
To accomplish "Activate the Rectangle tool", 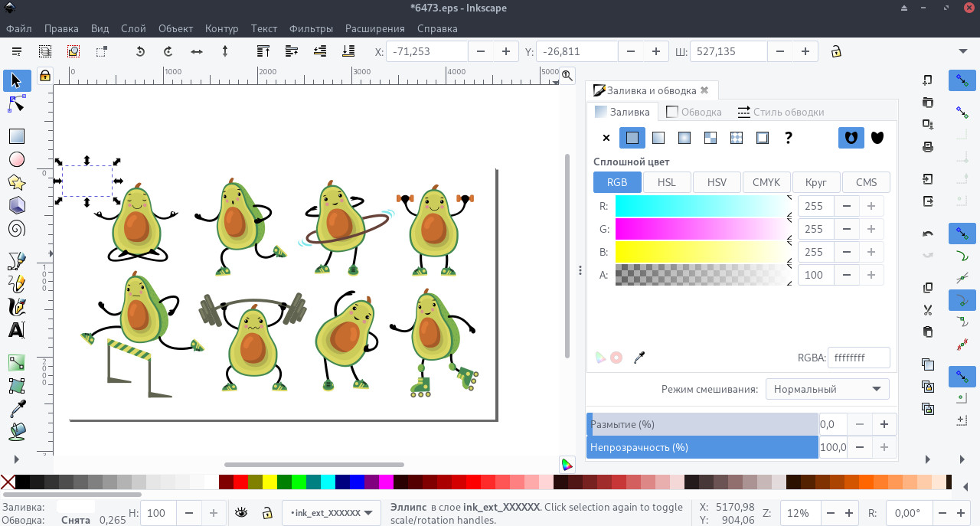I will pos(16,136).
